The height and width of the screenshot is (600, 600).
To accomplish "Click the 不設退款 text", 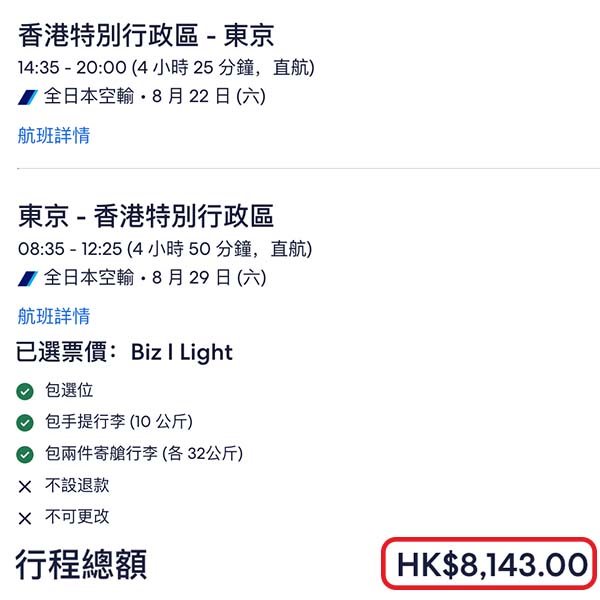I will coord(78,486).
